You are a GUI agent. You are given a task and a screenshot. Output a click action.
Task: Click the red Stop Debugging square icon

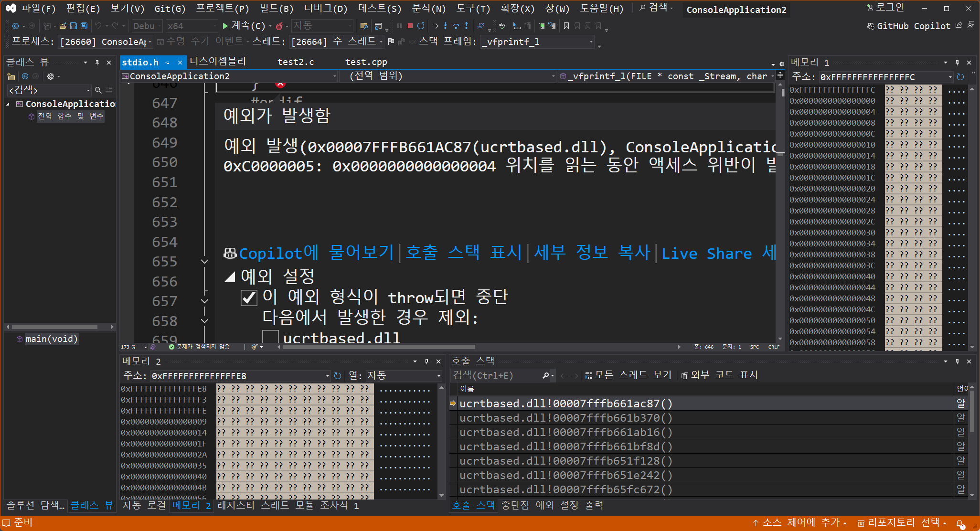pos(410,26)
